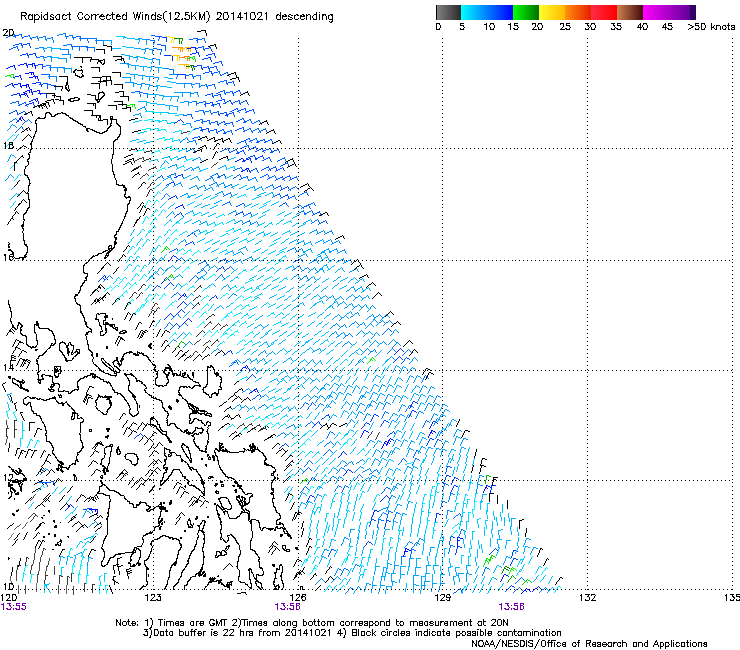Click the note 'Black circles indicate possible contamination'
The height and width of the screenshot is (650, 740).
(456, 633)
